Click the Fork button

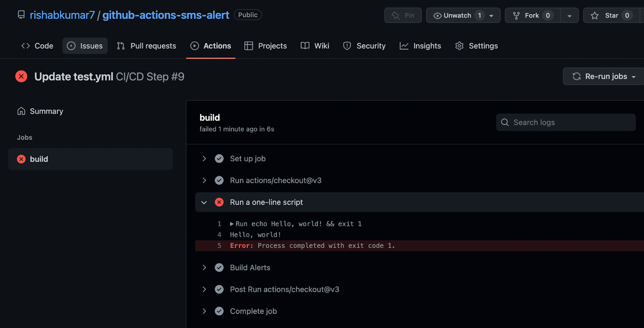pos(533,15)
